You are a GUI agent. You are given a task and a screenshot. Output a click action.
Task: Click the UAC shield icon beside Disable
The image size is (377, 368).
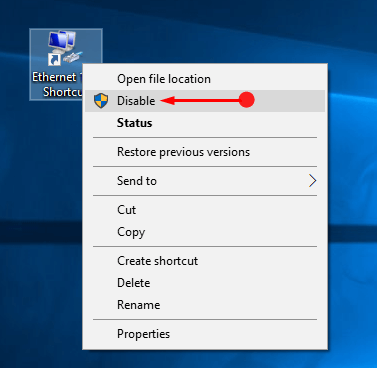tap(101, 101)
